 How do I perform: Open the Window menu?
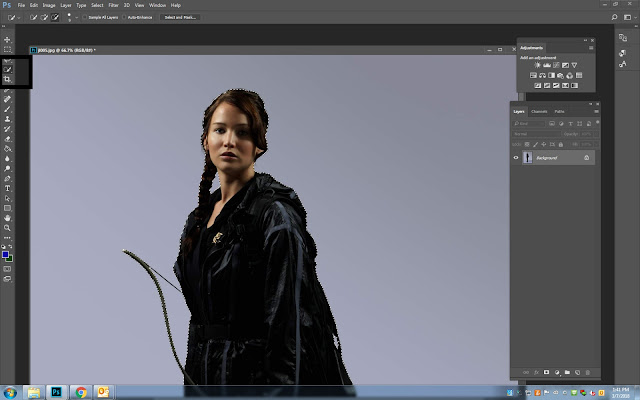[x=158, y=5]
